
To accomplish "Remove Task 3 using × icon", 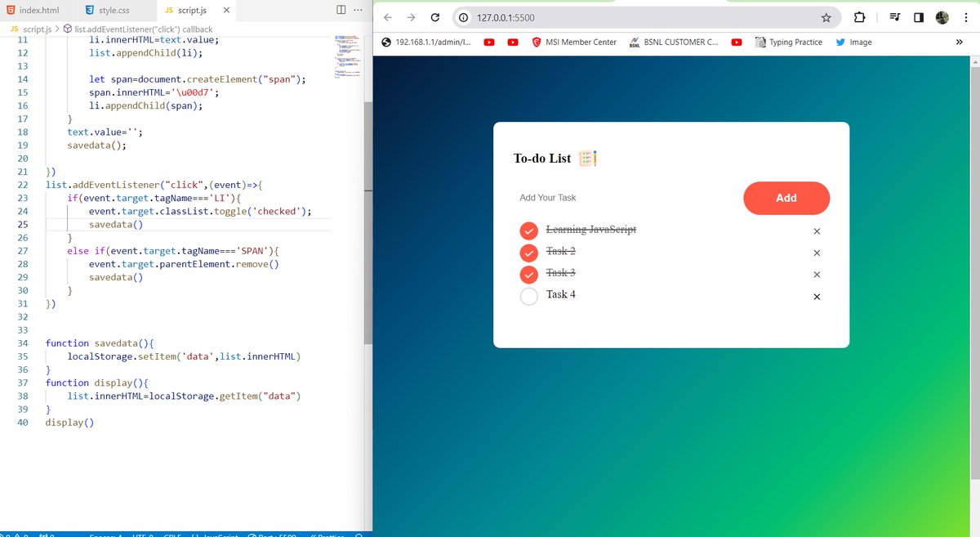I will click(817, 275).
